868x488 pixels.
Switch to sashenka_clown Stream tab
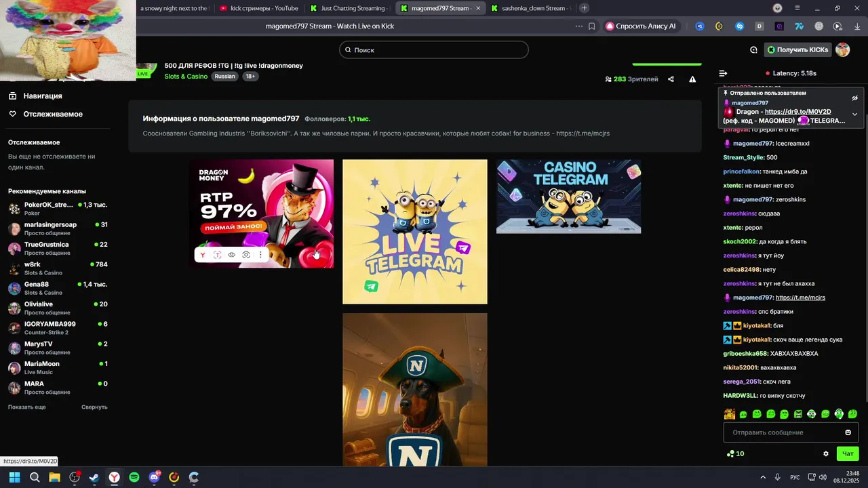530,8
